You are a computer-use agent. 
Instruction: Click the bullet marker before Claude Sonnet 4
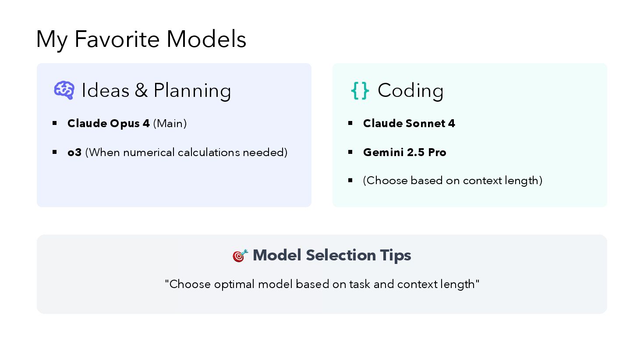(350, 123)
